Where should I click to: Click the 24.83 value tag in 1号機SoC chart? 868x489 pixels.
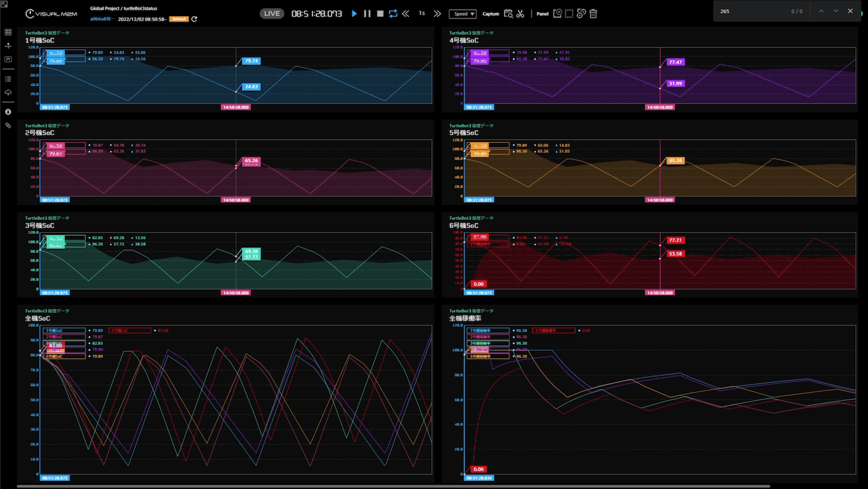[x=252, y=87]
